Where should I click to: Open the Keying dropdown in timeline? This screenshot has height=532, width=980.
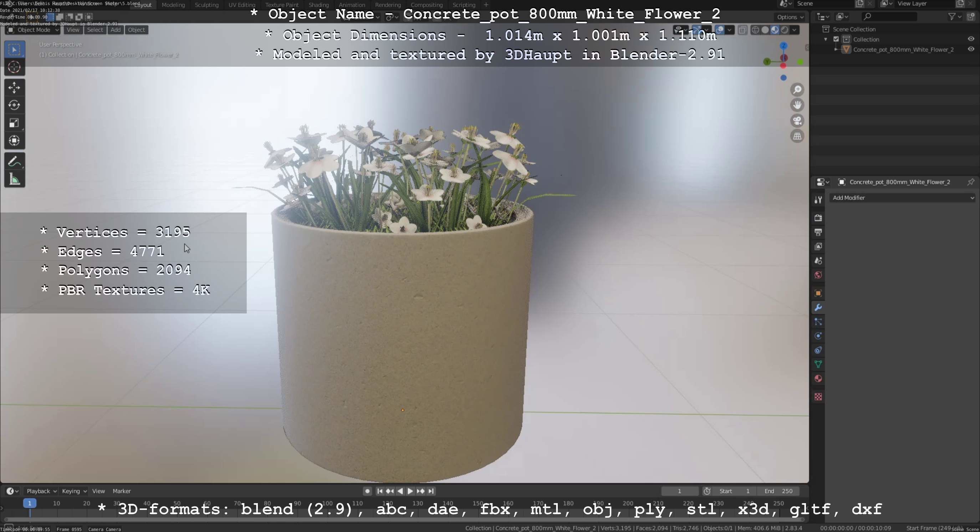tap(74, 491)
